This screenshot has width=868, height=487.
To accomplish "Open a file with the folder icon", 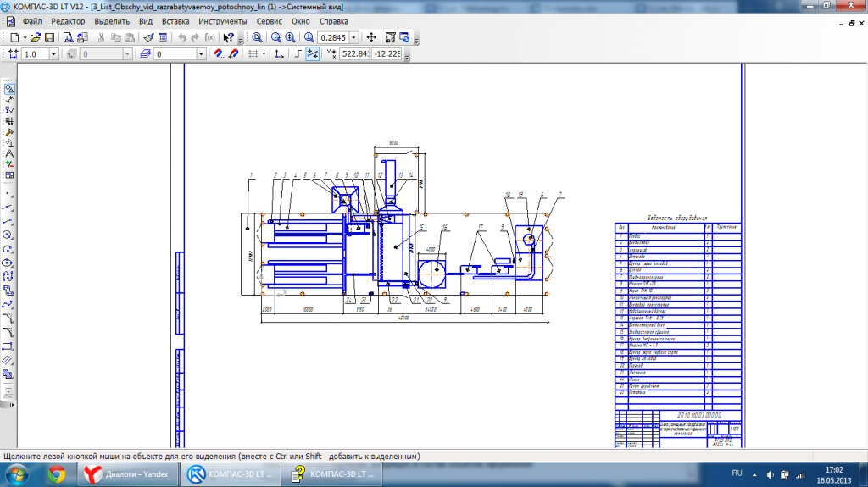I will (x=36, y=37).
